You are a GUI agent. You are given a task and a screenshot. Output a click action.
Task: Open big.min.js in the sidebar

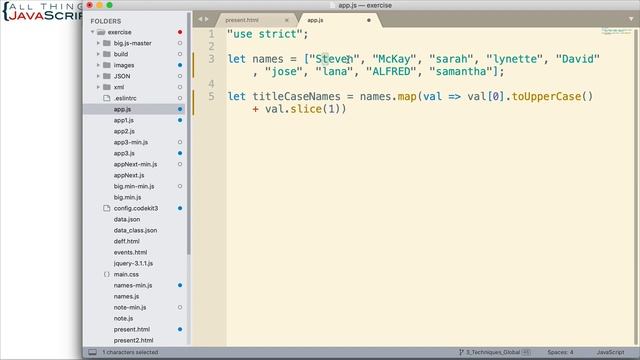point(127,197)
